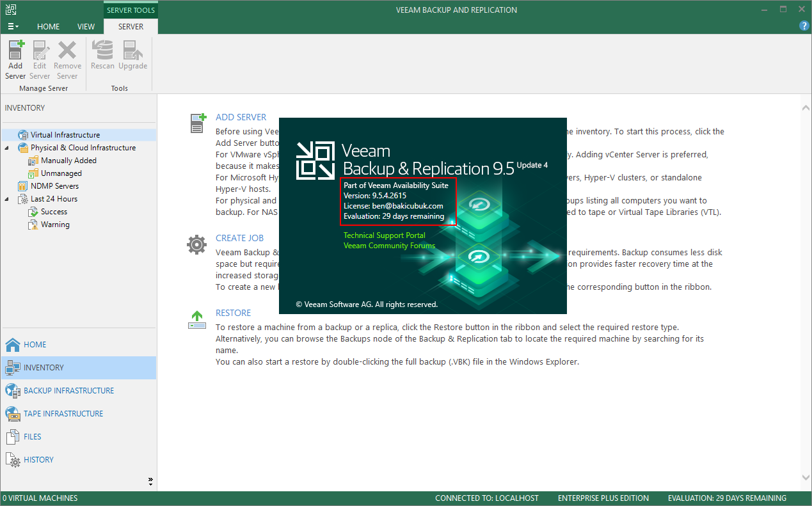Click the Virtual Infrastructure node icon

pyautogui.click(x=23, y=135)
